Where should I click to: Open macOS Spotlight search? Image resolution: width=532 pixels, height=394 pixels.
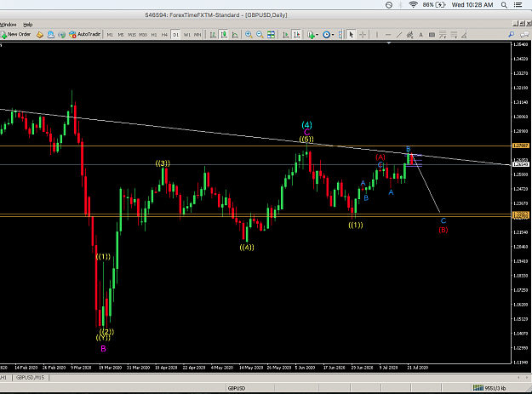pos(505,5)
